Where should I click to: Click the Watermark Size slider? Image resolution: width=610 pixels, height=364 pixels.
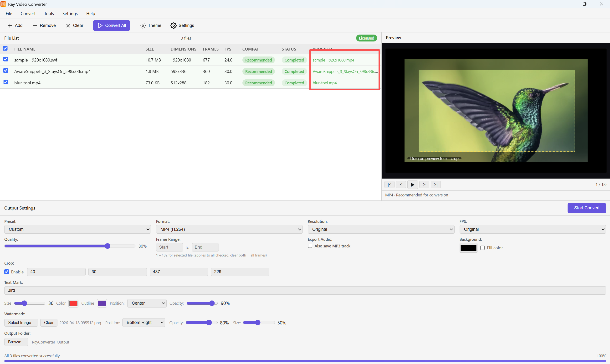point(259,323)
